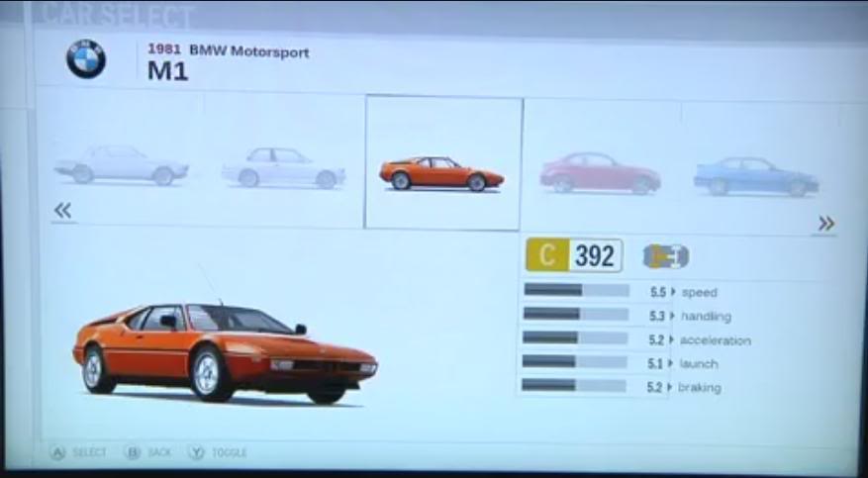Click the B button Back prompt
This screenshot has width=868, height=478.
tap(148, 452)
